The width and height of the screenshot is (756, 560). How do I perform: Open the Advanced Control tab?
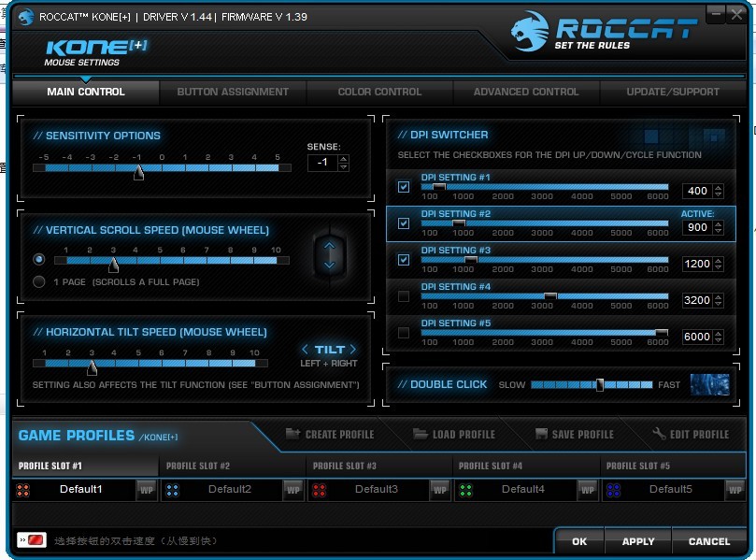point(526,93)
